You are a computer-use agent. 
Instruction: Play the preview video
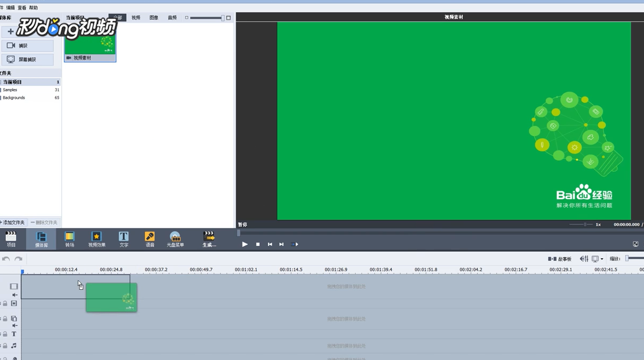pyautogui.click(x=245, y=244)
